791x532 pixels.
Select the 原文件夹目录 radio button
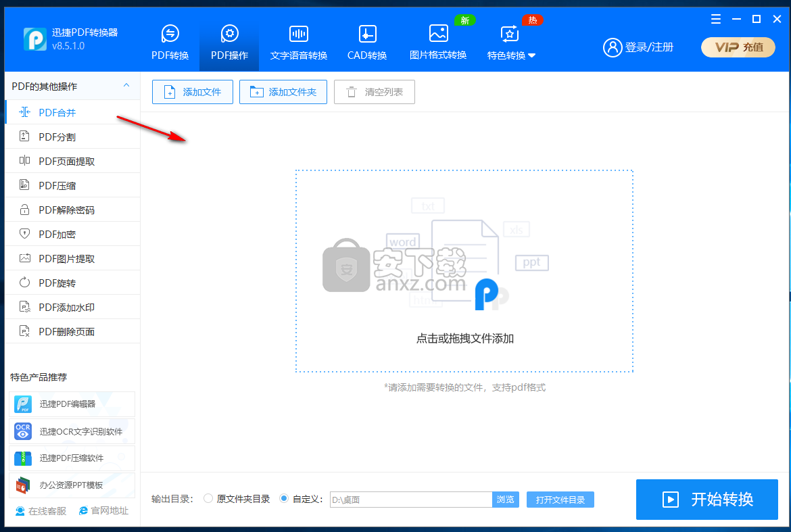(208, 499)
